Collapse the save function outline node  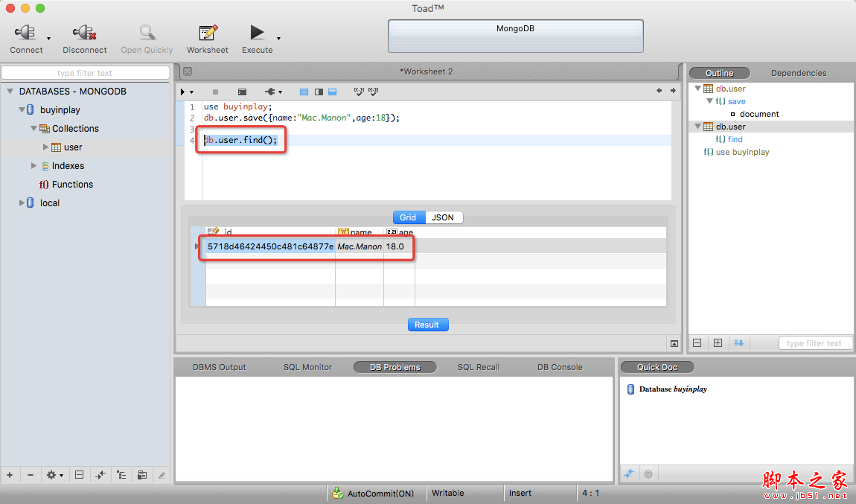(x=709, y=101)
